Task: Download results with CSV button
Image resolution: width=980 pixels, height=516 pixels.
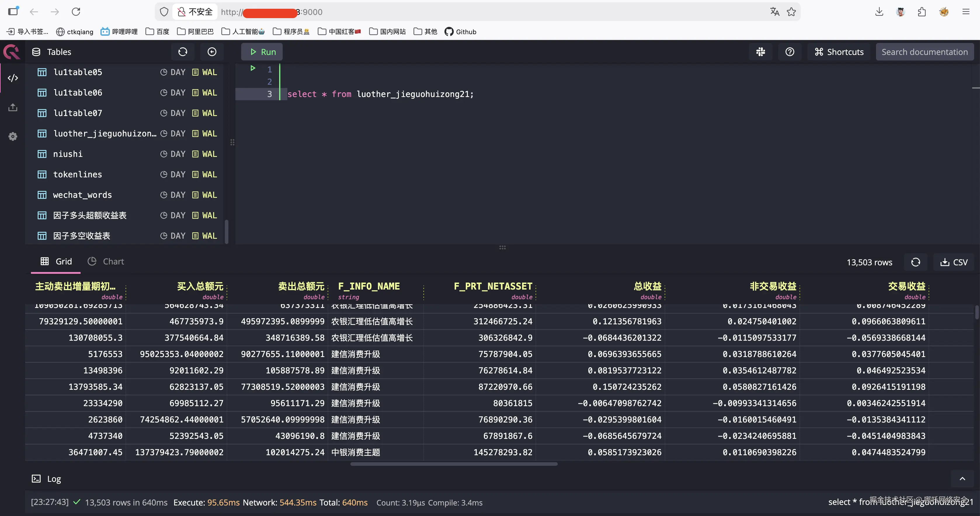Action: click(953, 262)
